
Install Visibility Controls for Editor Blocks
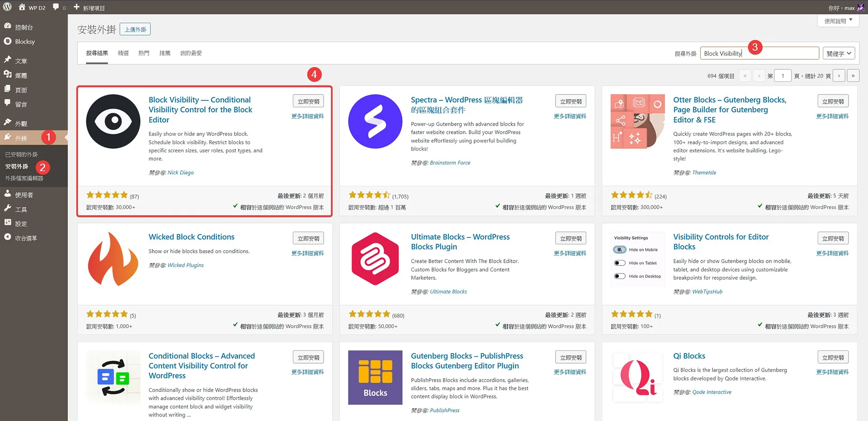[x=833, y=238]
